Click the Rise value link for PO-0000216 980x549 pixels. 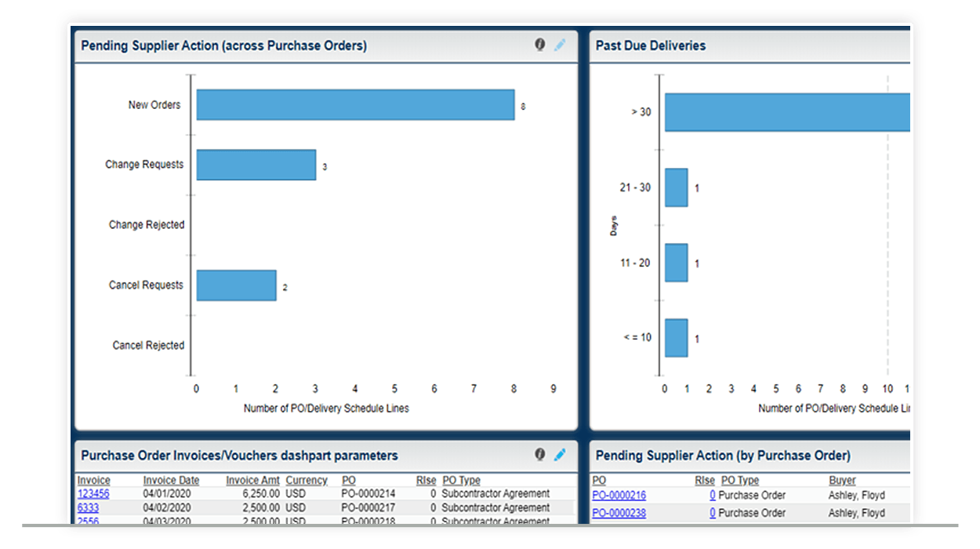(711, 495)
